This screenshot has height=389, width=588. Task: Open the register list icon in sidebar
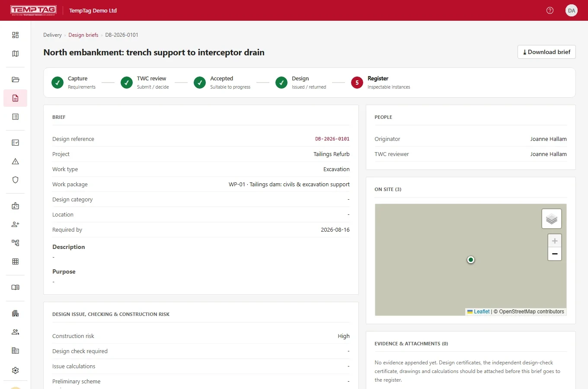click(16, 117)
